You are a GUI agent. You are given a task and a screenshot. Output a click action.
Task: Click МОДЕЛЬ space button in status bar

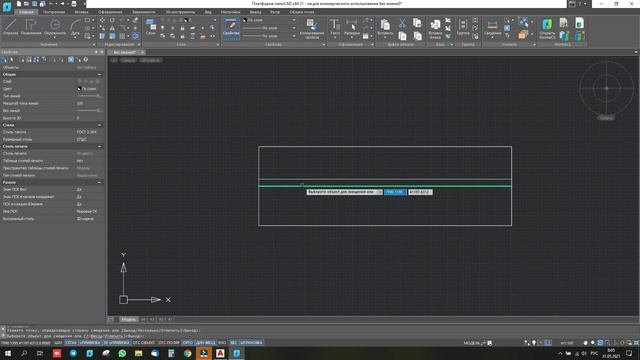click(471, 343)
